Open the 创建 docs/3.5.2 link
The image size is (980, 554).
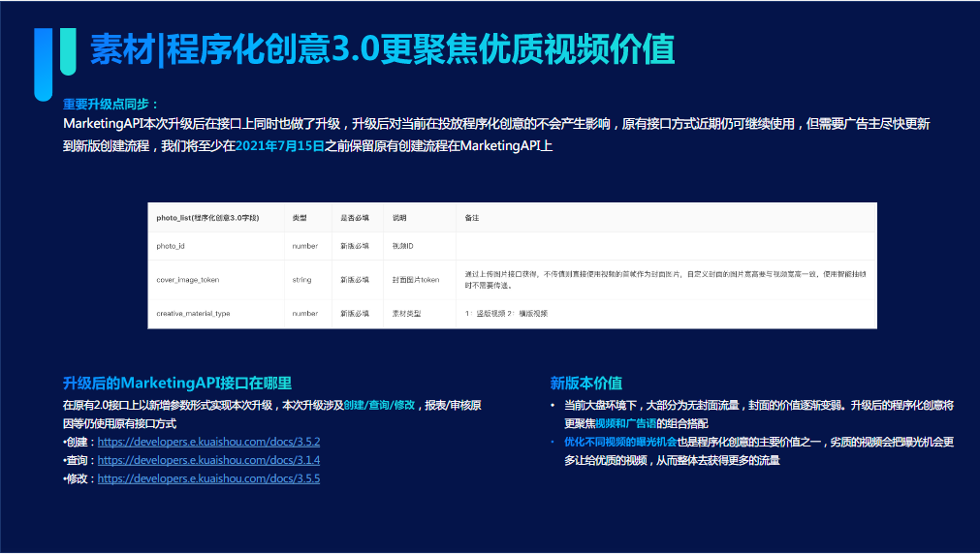coord(208,442)
